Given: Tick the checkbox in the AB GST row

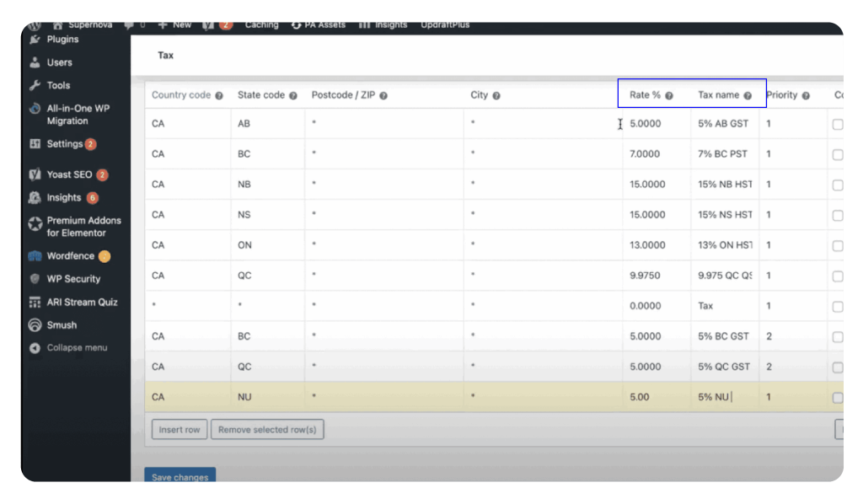Looking at the screenshot, I should click(837, 124).
